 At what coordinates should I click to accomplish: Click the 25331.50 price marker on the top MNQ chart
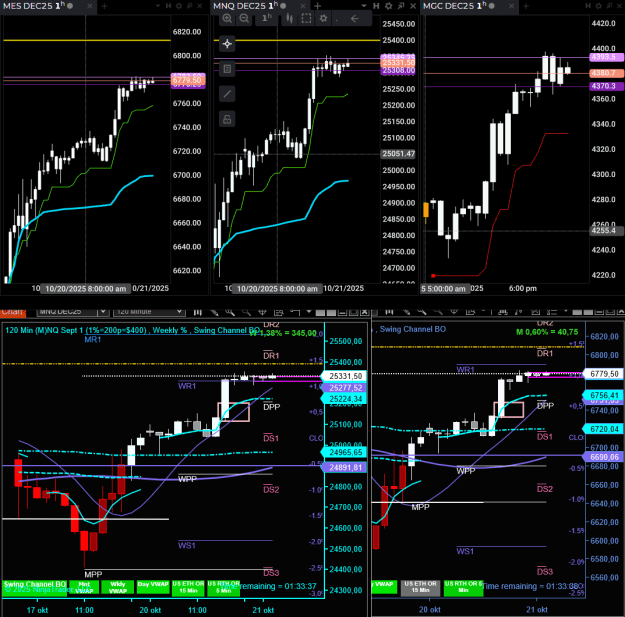pos(398,63)
